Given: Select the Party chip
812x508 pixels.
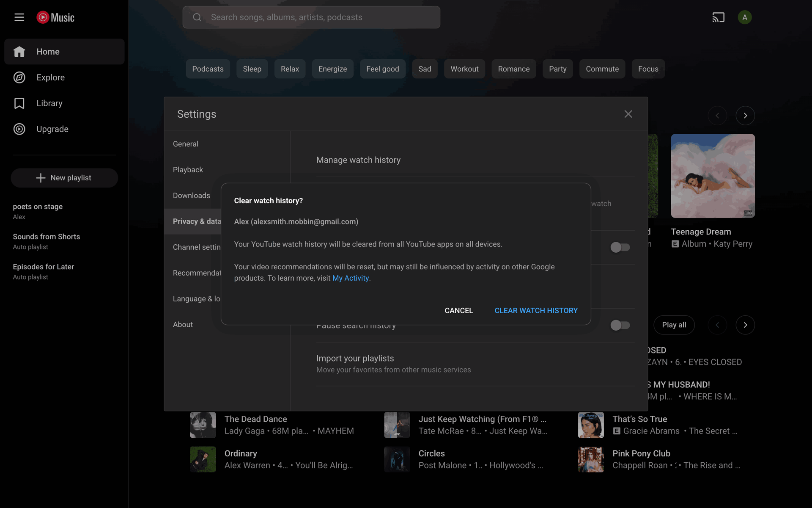Looking at the screenshot, I should pyautogui.click(x=557, y=69).
